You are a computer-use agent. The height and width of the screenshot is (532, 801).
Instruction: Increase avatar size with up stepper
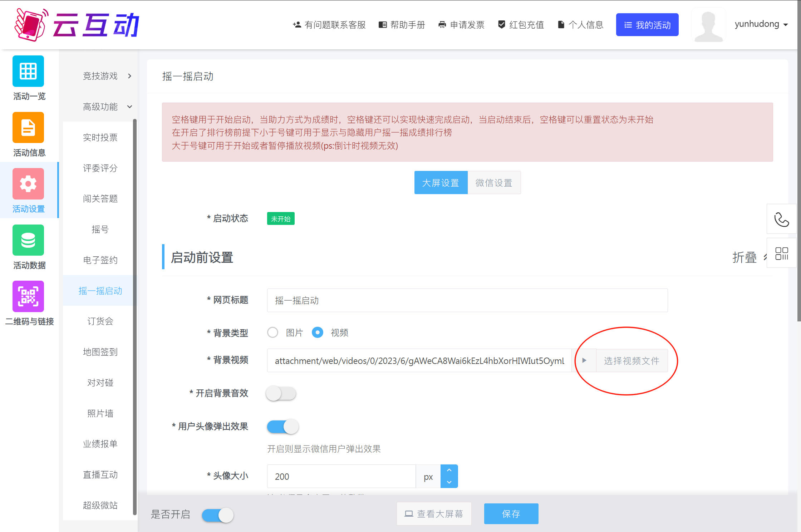449,470
